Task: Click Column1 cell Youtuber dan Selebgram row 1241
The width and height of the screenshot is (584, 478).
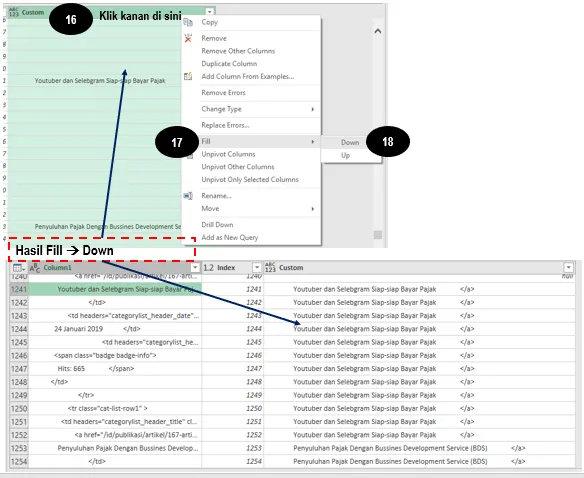Action: [115, 289]
